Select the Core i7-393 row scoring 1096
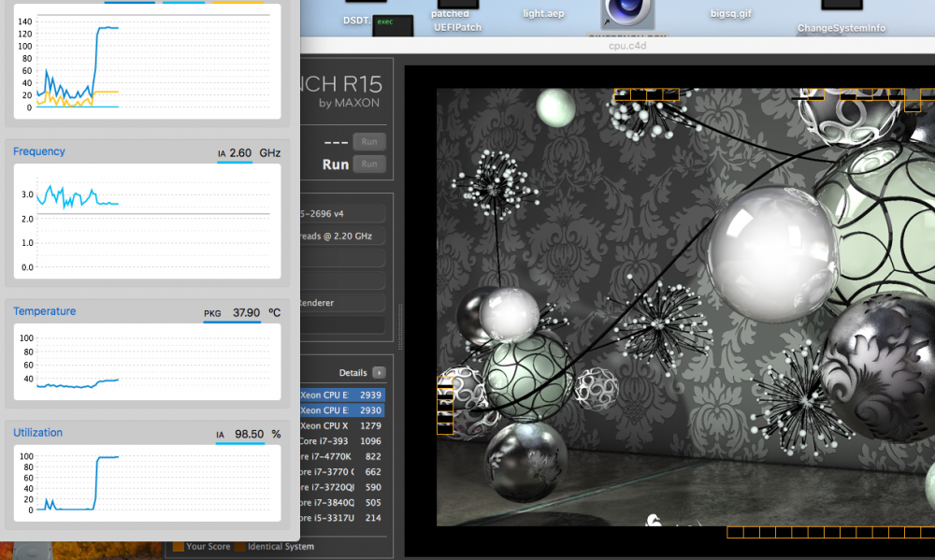This screenshot has width=935, height=560. (x=342, y=441)
